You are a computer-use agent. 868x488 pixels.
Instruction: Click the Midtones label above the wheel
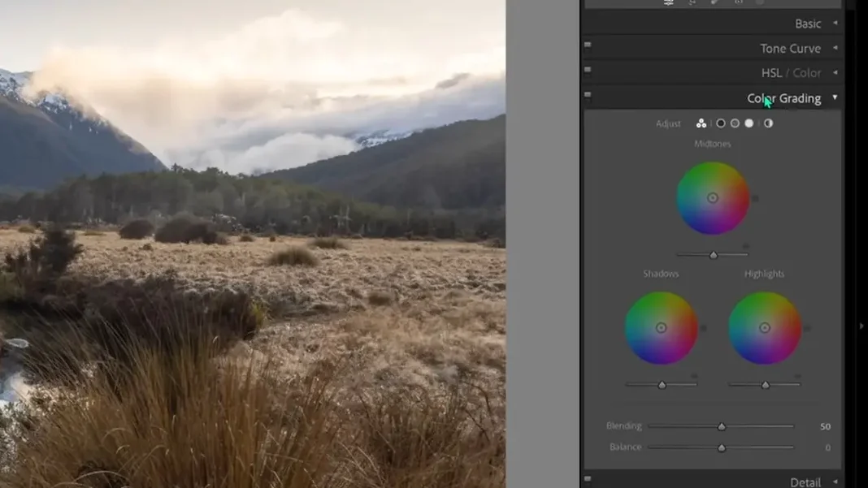[713, 144]
